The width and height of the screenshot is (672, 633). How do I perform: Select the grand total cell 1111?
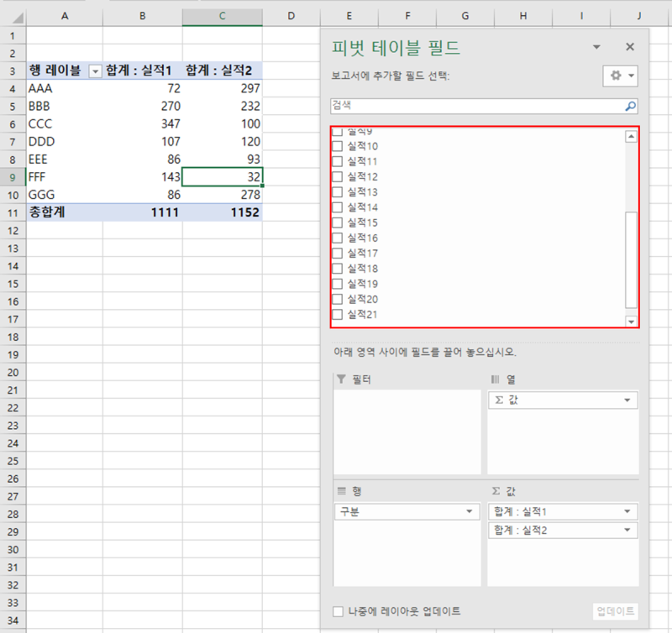[143, 212]
